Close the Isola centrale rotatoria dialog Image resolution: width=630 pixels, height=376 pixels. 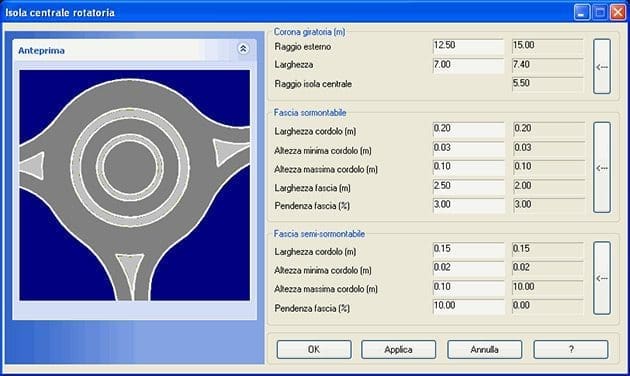[618, 12]
